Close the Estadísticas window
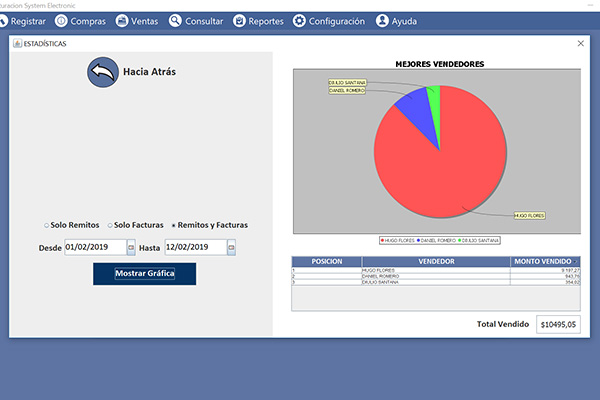 click(581, 44)
